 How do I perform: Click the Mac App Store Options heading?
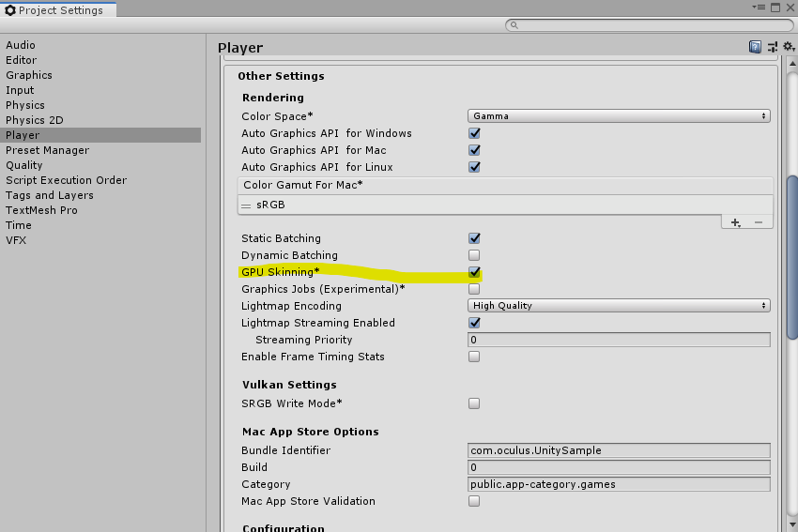coord(311,432)
